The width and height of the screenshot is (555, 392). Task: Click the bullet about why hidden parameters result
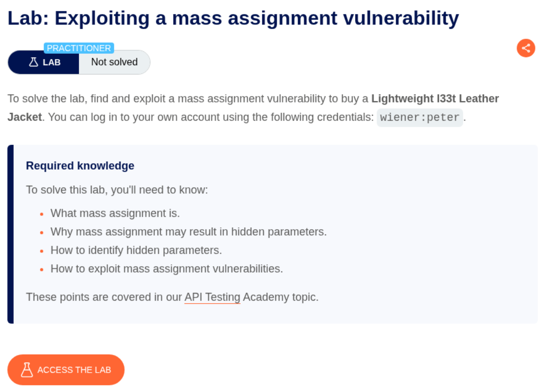coord(188,232)
